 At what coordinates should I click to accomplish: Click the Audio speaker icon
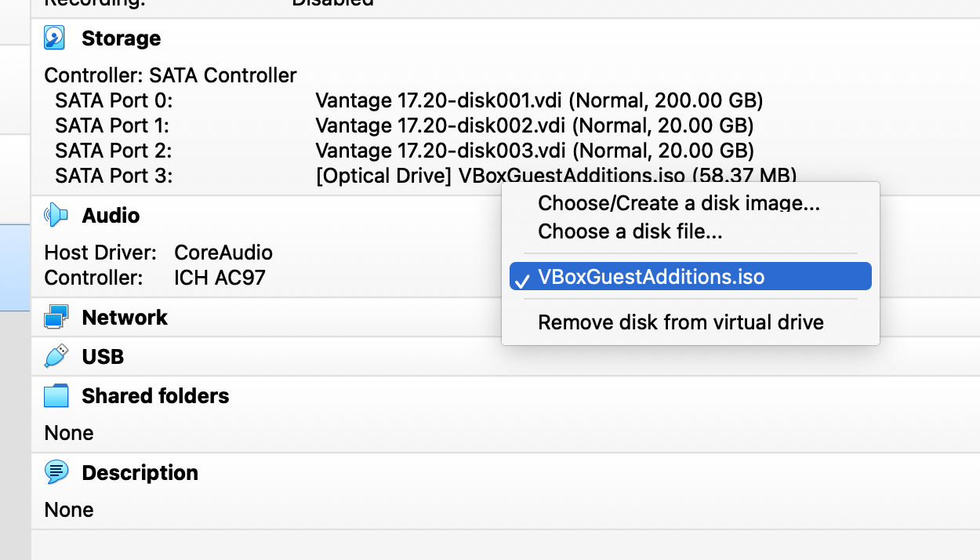56,215
